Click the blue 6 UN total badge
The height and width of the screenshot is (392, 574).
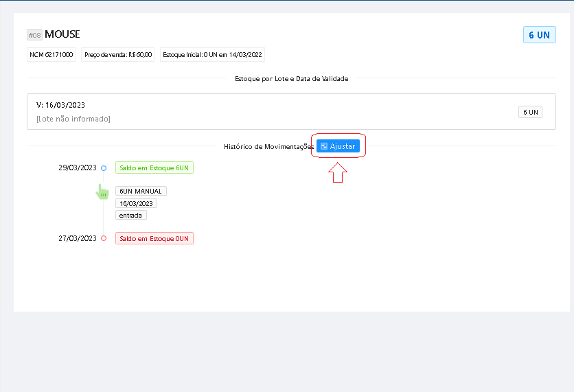point(539,35)
